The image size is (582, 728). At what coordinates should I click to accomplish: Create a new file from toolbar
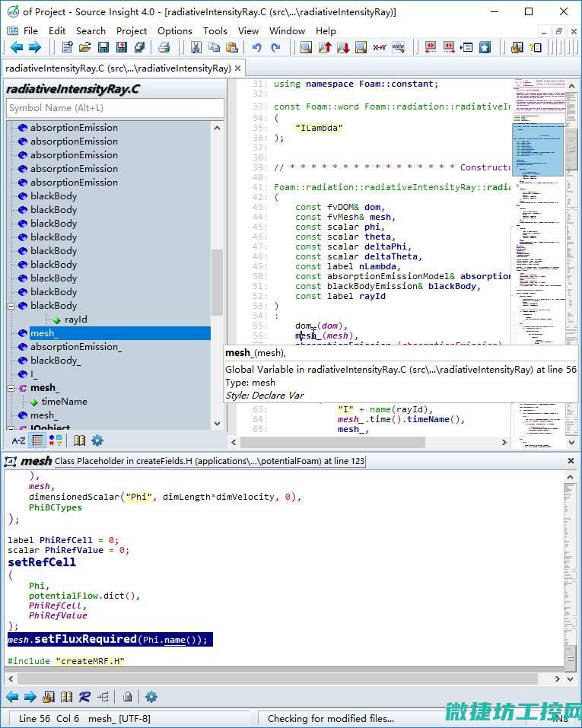coord(68,47)
